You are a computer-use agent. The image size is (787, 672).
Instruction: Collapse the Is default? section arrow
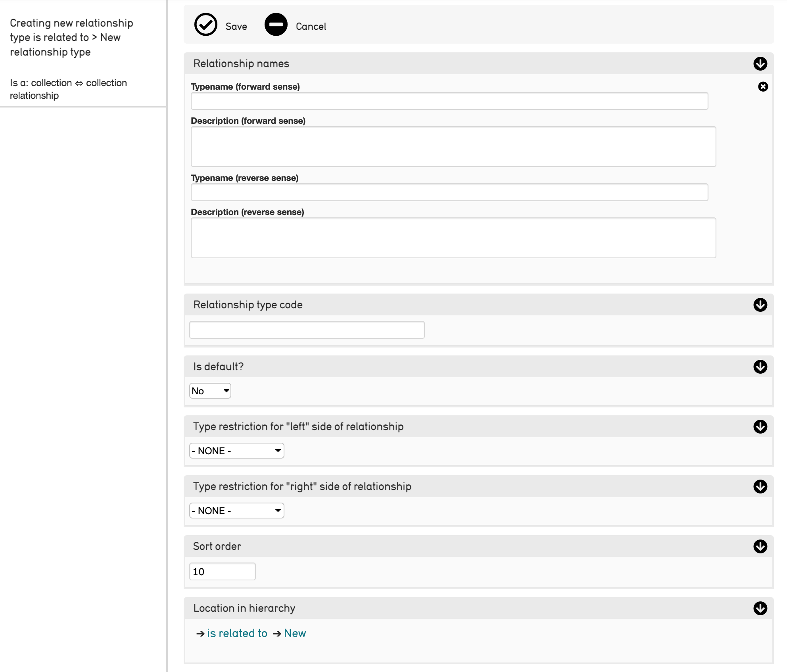(x=760, y=367)
